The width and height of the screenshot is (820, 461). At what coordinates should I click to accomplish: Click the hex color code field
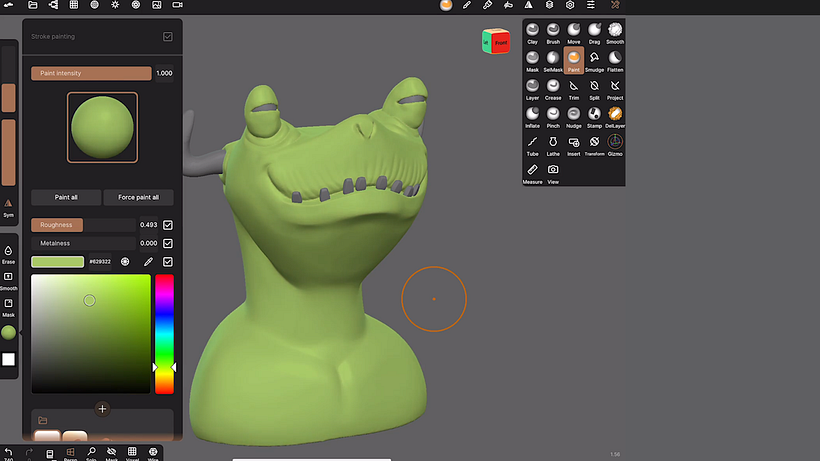tap(100, 261)
